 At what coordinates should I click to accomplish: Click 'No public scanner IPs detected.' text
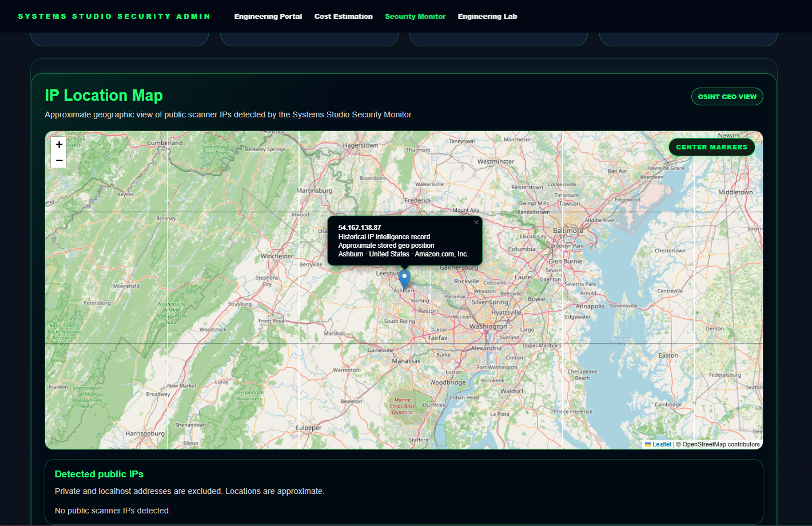(113, 511)
